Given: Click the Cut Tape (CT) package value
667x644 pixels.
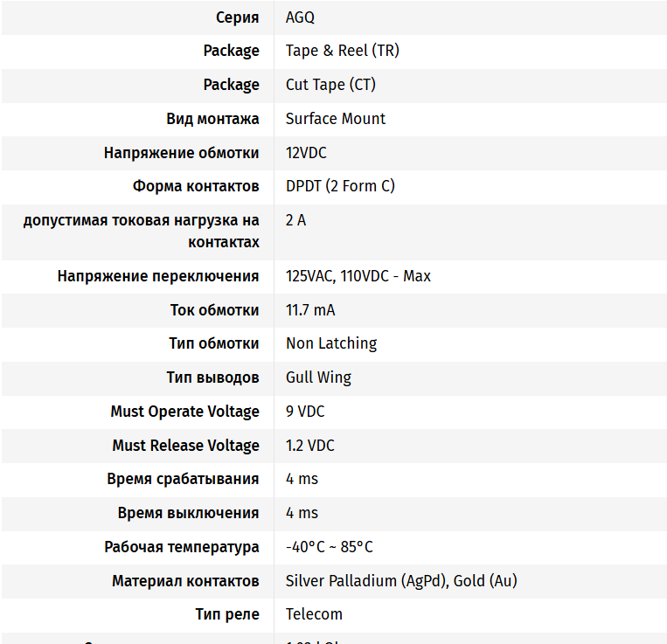Looking at the screenshot, I should (x=330, y=85).
